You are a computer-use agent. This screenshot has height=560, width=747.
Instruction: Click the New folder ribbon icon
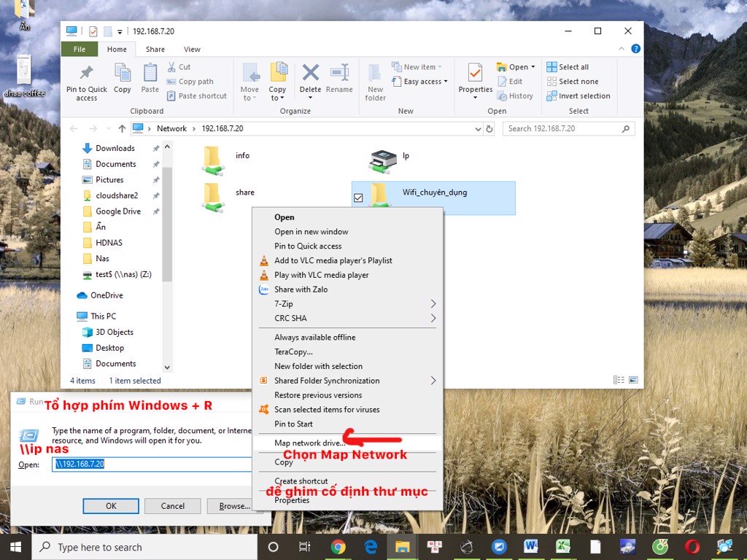376,82
